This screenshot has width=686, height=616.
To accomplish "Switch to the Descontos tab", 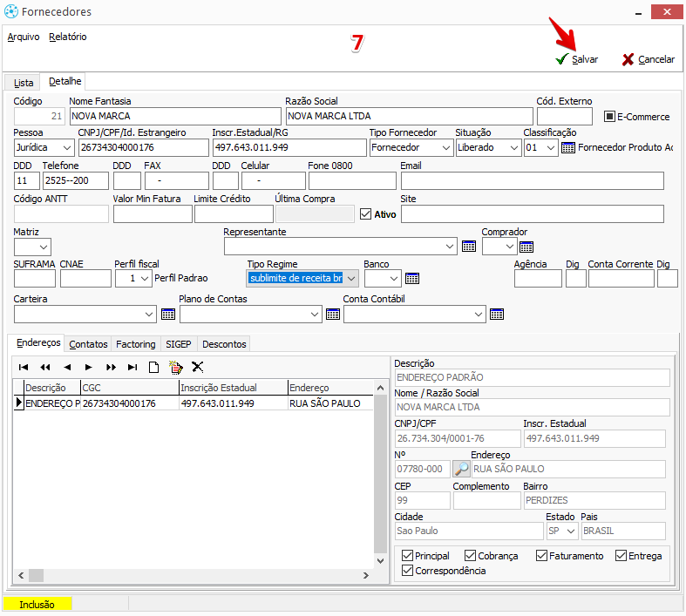I will point(224,344).
